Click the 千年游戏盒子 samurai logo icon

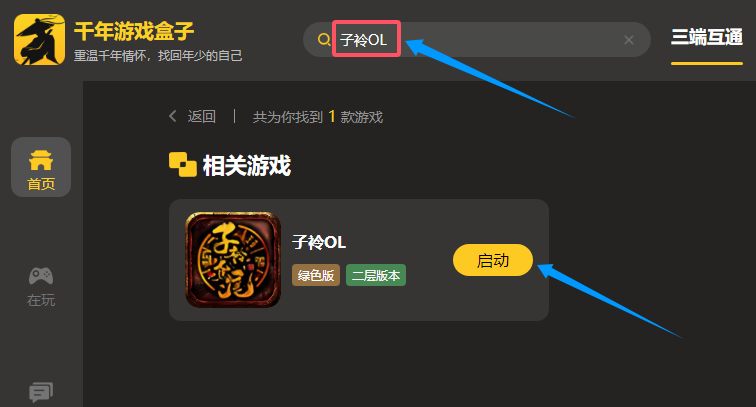point(40,39)
